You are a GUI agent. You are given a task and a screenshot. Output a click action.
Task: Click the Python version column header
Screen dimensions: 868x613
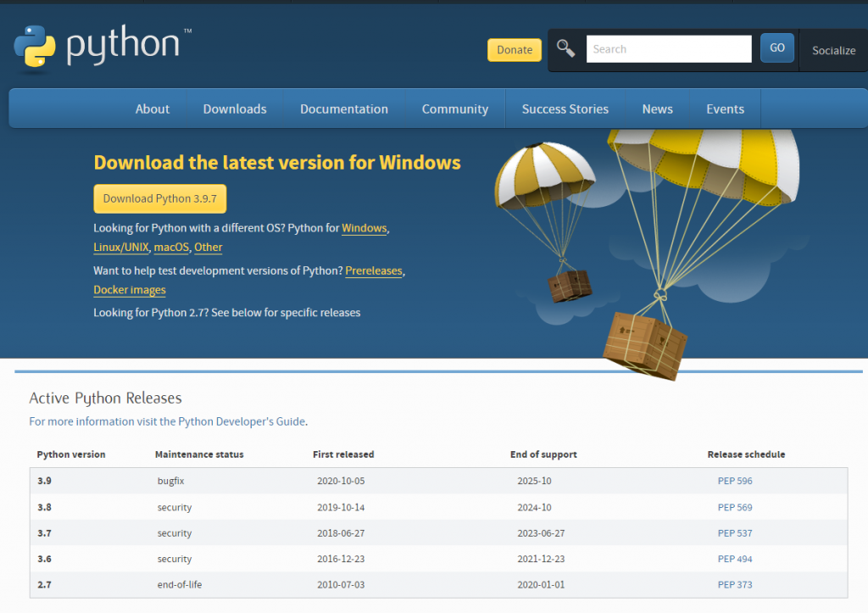coord(71,454)
